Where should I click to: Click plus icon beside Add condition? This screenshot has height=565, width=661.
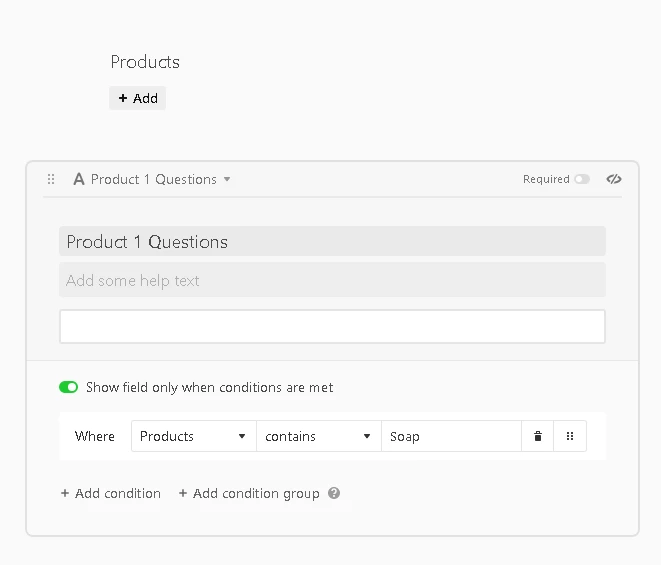65,493
